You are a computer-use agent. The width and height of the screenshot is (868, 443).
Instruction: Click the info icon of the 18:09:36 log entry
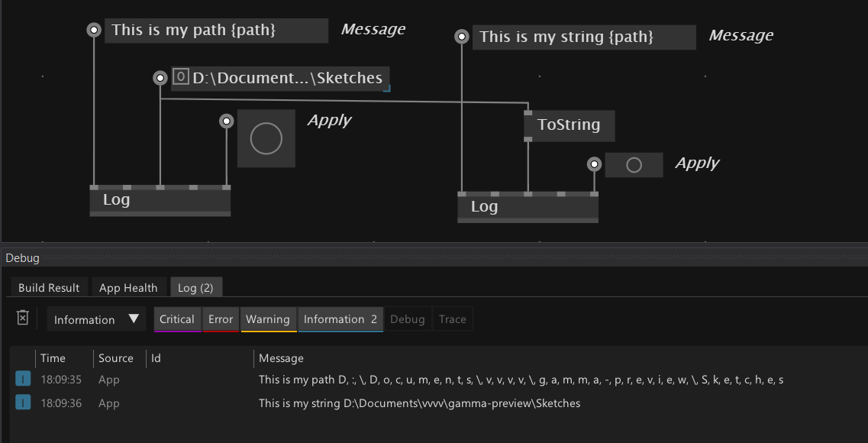pos(23,403)
